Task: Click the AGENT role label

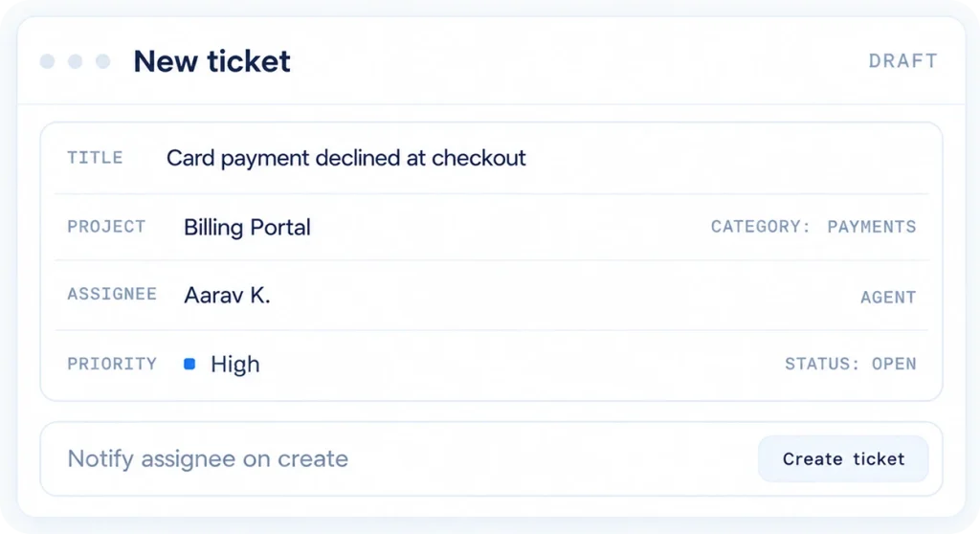Action: pos(888,298)
